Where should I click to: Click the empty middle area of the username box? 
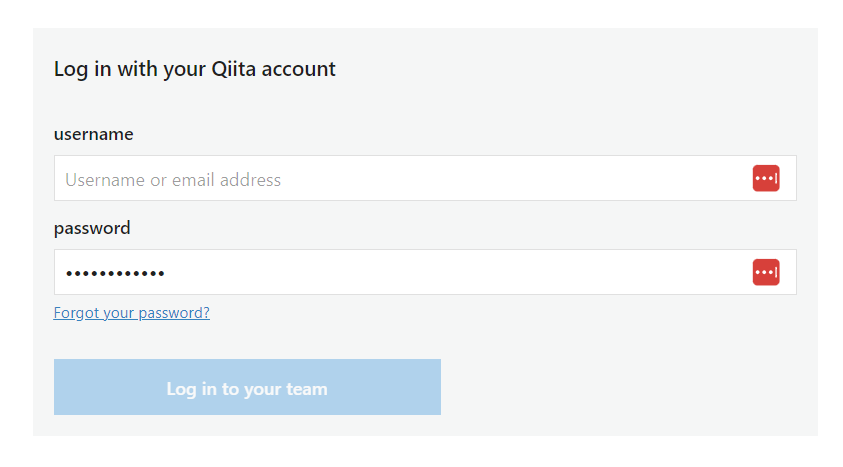coord(484,178)
